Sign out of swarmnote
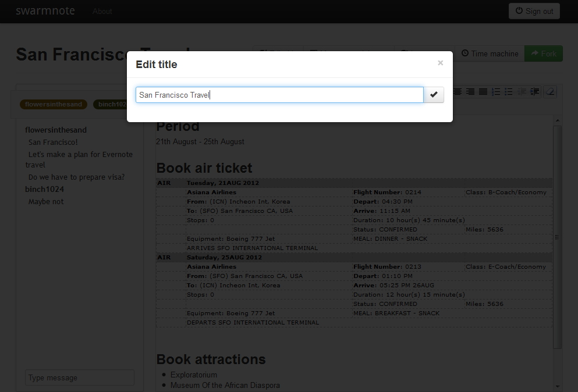The width and height of the screenshot is (578, 392). coord(534,11)
